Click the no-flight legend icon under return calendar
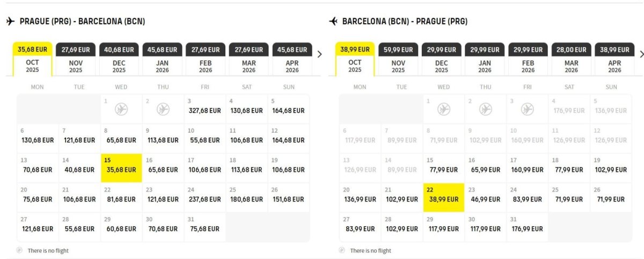This screenshot has width=644, height=259. (x=342, y=250)
